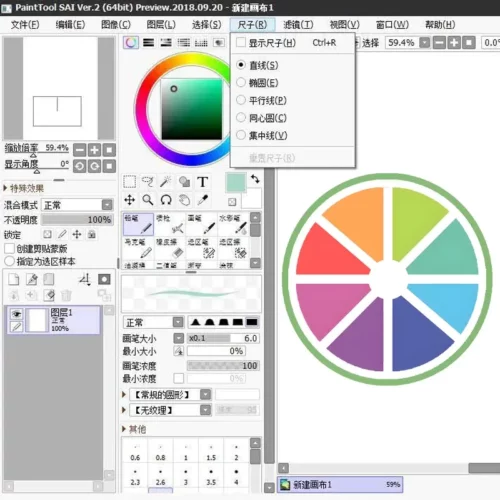The height and width of the screenshot is (500, 500).
Task: Select the lasso selection tool
Action: pos(148,182)
